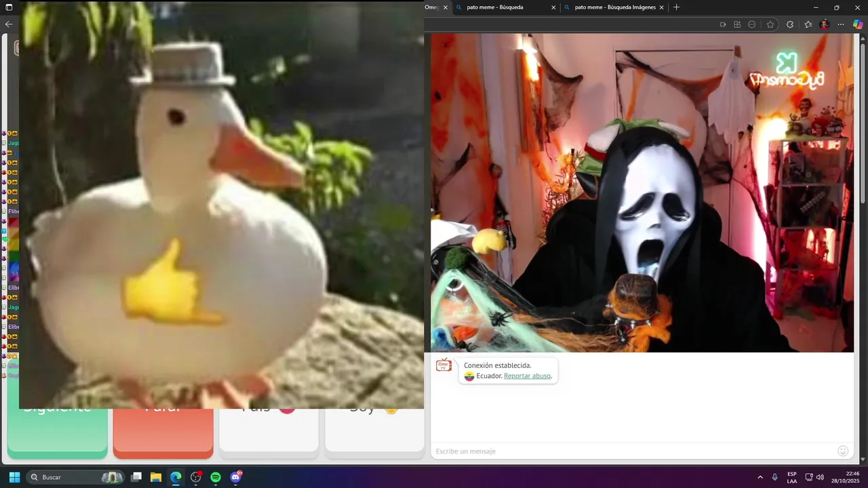Click 'Reportar abuso' link in chat
The image size is (868, 488).
528,375
